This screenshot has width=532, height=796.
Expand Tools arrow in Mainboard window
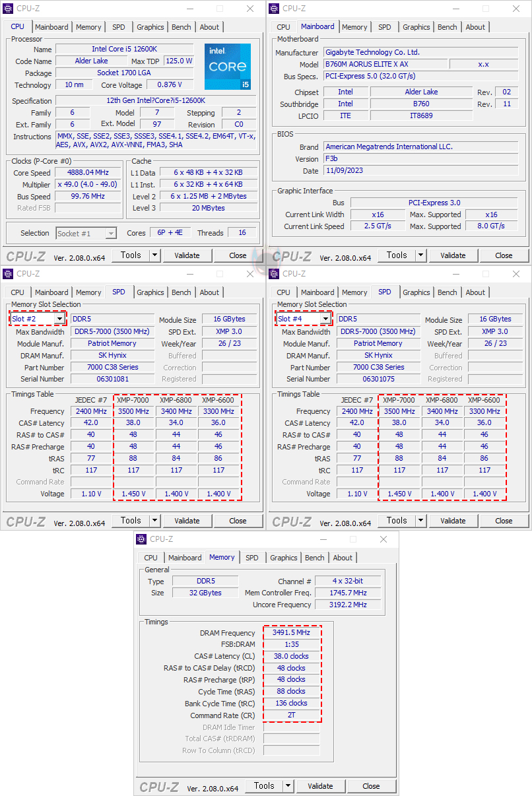[x=420, y=255]
